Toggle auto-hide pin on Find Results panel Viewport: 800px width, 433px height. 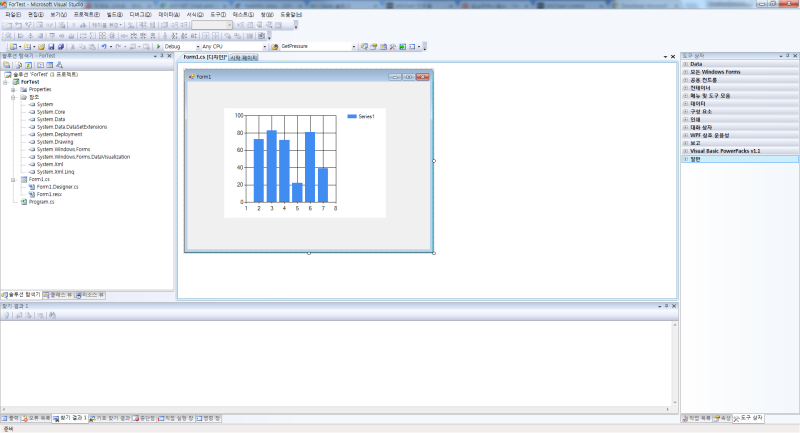(x=666, y=306)
